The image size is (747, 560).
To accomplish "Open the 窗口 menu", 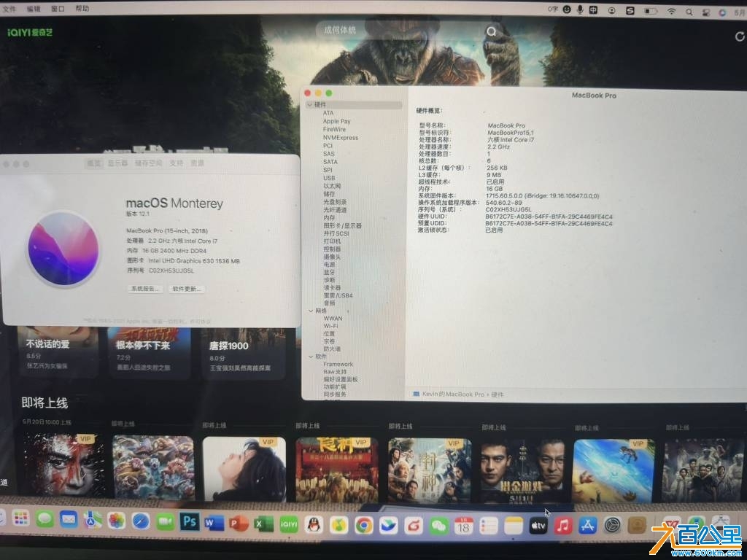I will (x=58, y=9).
